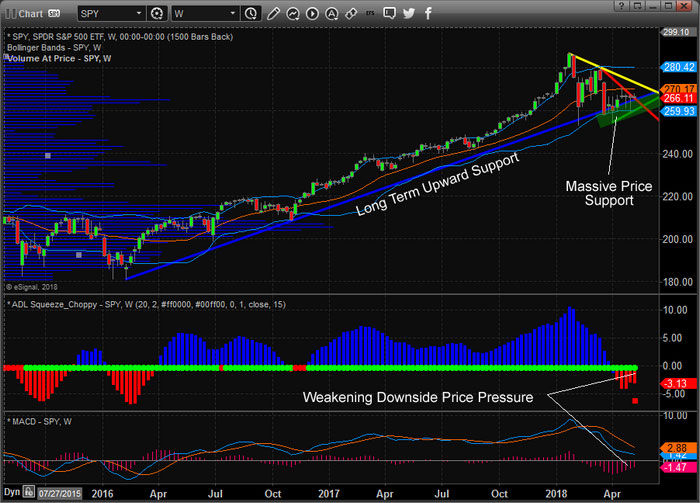Select the ADL Squeeze_Choppy study label

146,305
